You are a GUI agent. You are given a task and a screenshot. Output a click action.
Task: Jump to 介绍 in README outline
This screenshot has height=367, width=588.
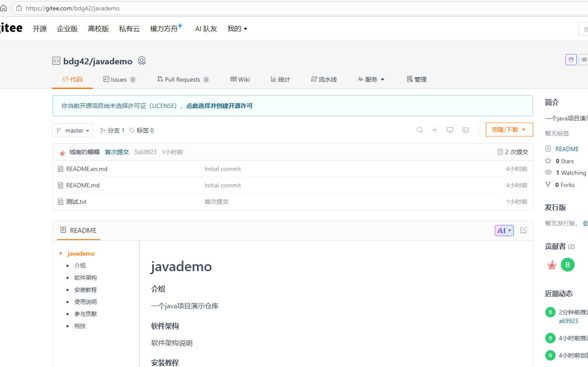80,266
